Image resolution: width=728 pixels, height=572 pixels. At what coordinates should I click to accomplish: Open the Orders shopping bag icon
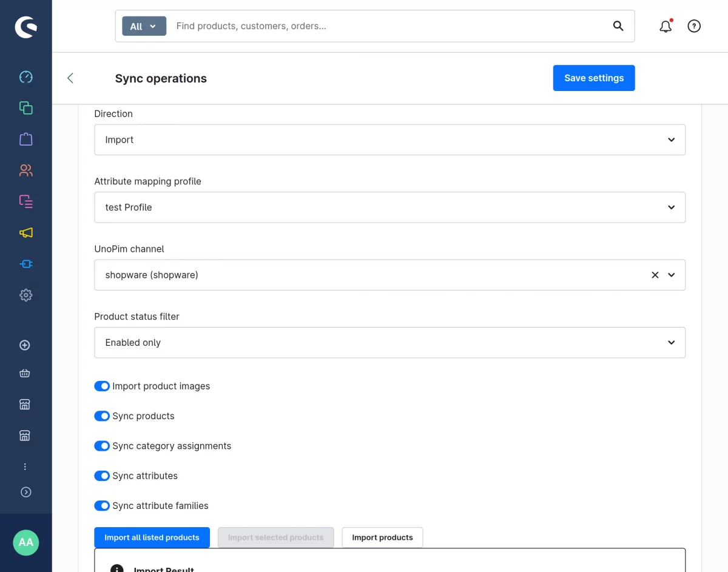[x=25, y=140]
